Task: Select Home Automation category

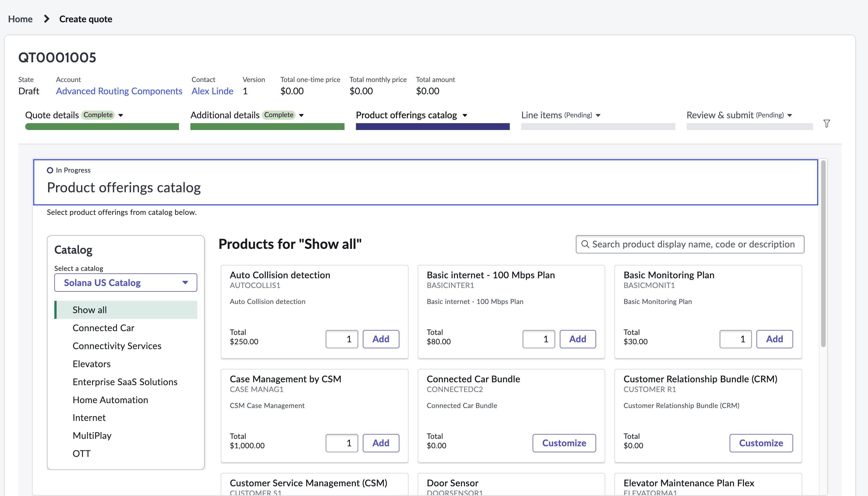Action: pos(110,400)
